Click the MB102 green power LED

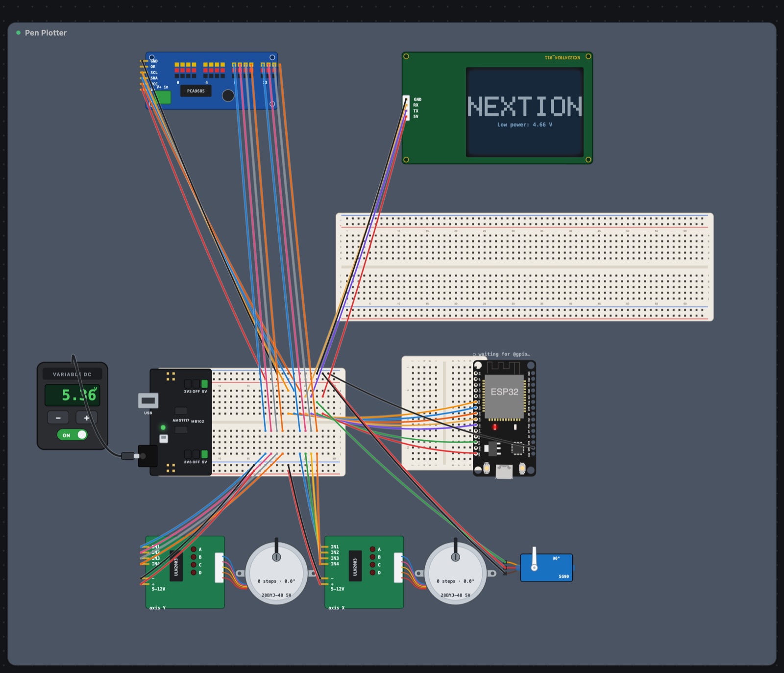pos(163,427)
